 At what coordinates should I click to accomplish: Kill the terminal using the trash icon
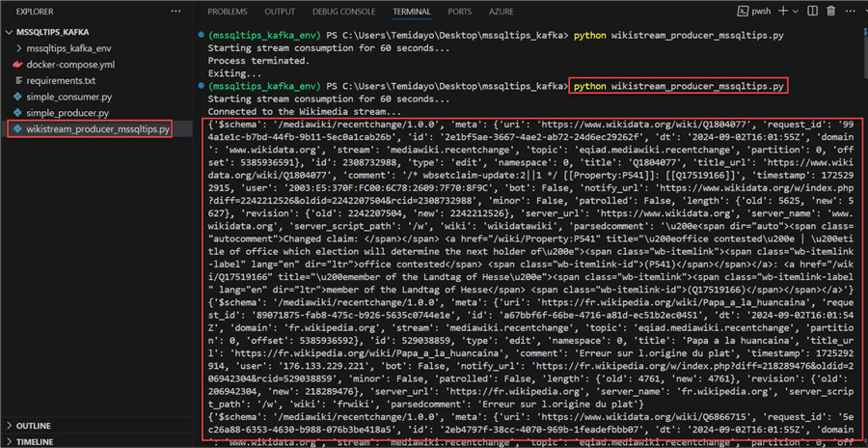pyautogui.click(x=830, y=11)
